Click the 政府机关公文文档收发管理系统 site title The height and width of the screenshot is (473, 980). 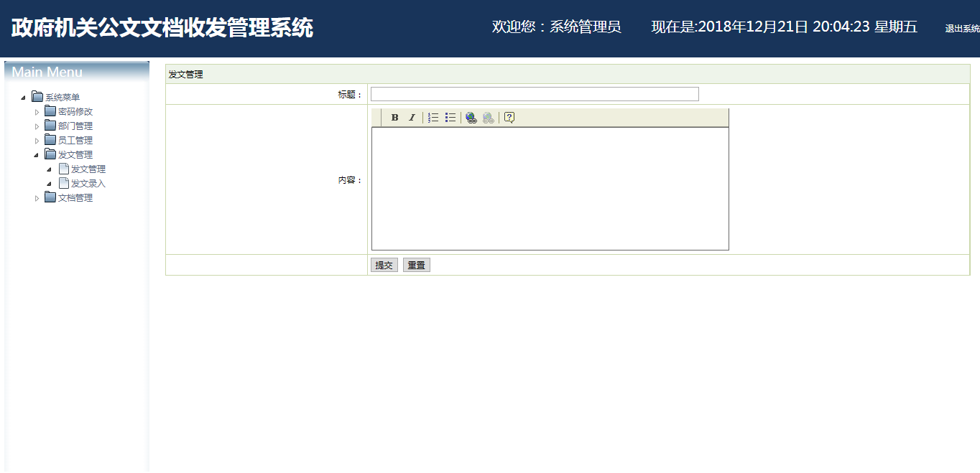pyautogui.click(x=162, y=28)
